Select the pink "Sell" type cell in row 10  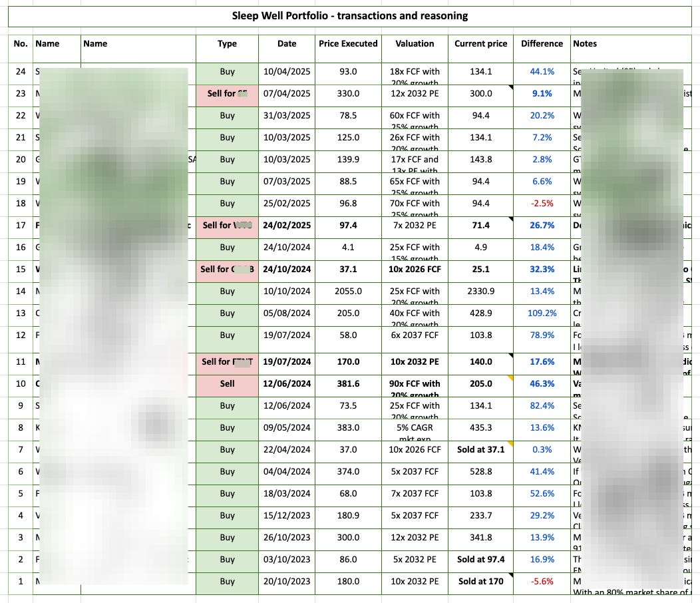click(x=227, y=385)
